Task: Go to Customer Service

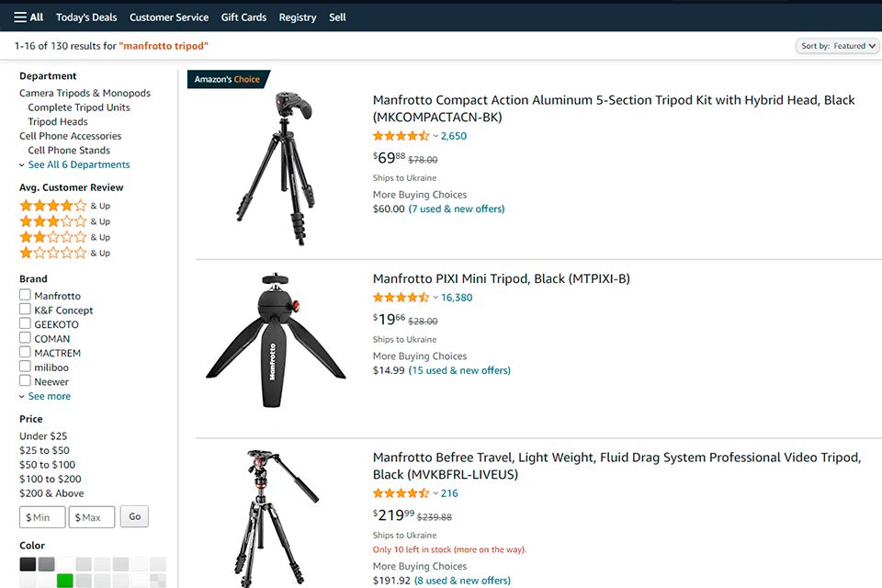Action: coord(169,17)
